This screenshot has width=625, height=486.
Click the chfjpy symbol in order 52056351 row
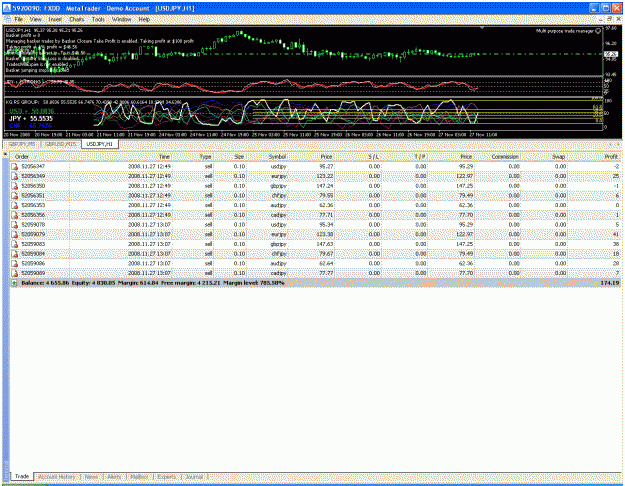(278, 196)
